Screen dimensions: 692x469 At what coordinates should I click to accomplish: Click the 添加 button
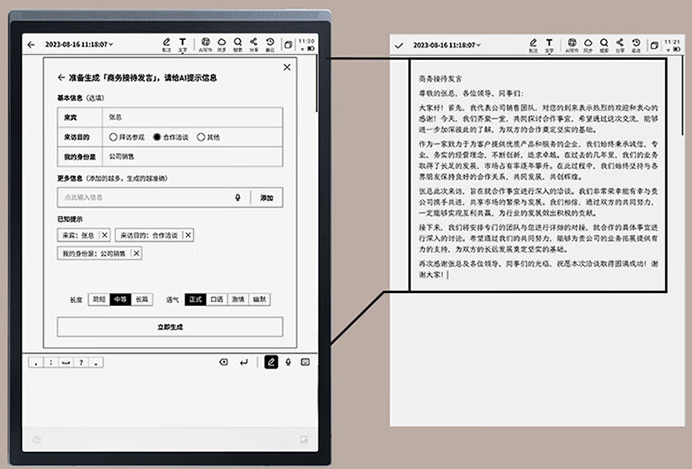[266, 198]
